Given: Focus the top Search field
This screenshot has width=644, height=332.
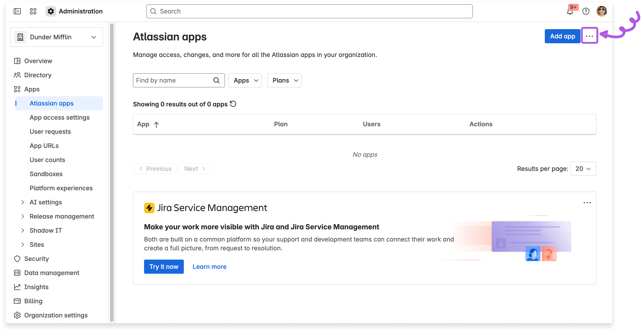Looking at the screenshot, I should 309,11.
